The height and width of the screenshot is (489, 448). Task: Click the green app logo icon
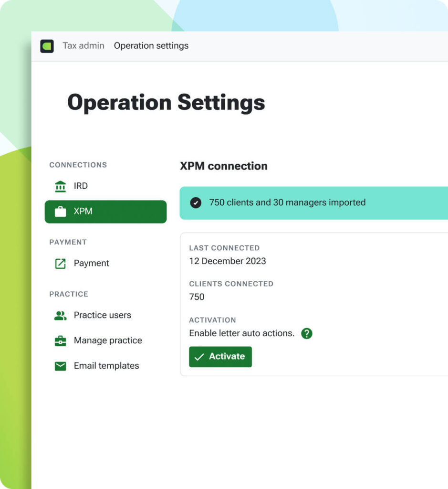47,46
